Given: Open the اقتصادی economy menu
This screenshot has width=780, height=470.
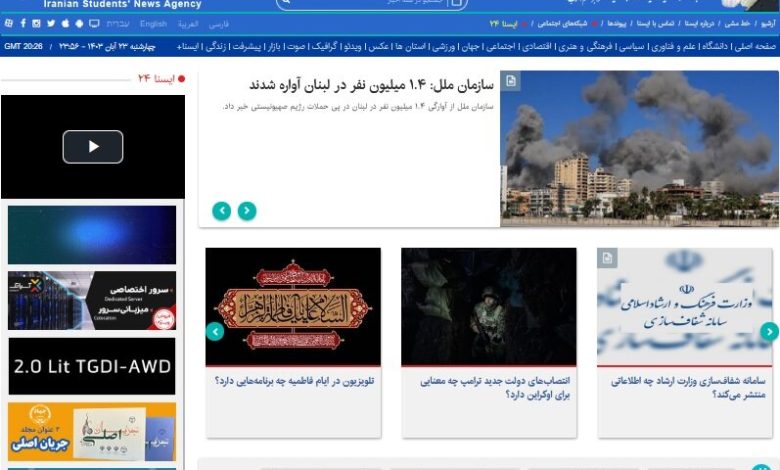Looking at the screenshot, I should point(536,46).
